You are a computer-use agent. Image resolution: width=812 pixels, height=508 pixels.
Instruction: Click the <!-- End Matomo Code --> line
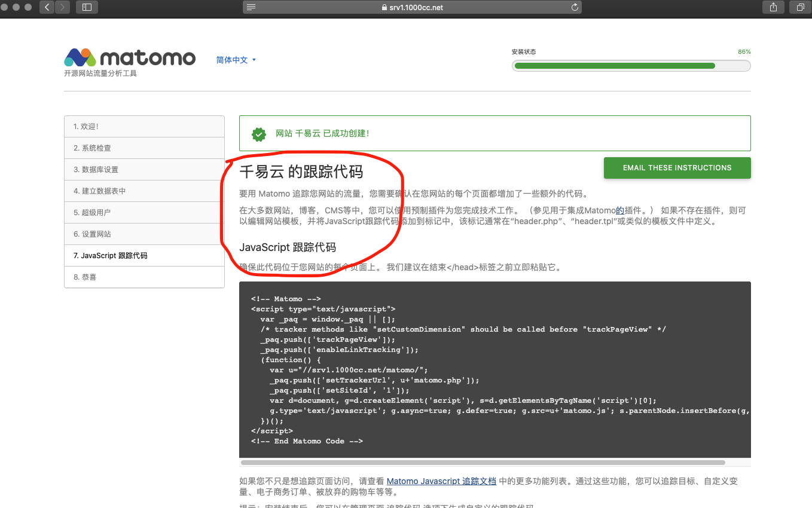click(x=307, y=441)
